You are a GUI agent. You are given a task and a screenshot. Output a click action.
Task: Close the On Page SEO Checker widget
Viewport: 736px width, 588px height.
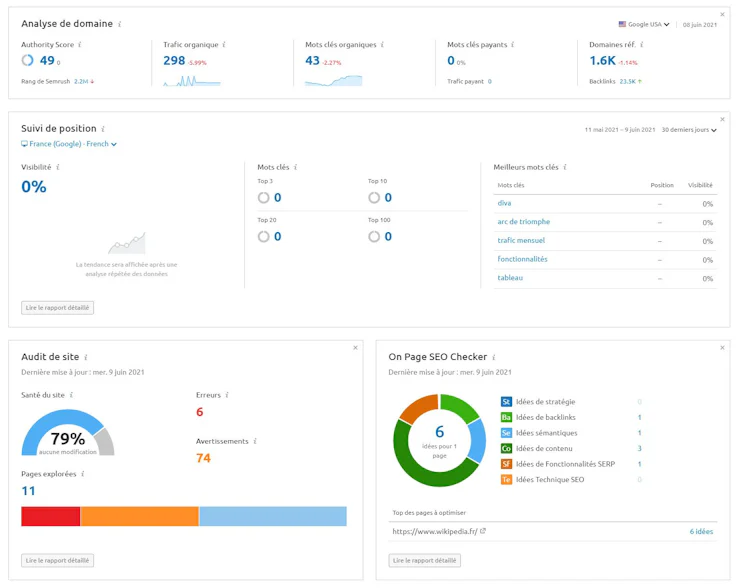(x=722, y=348)
